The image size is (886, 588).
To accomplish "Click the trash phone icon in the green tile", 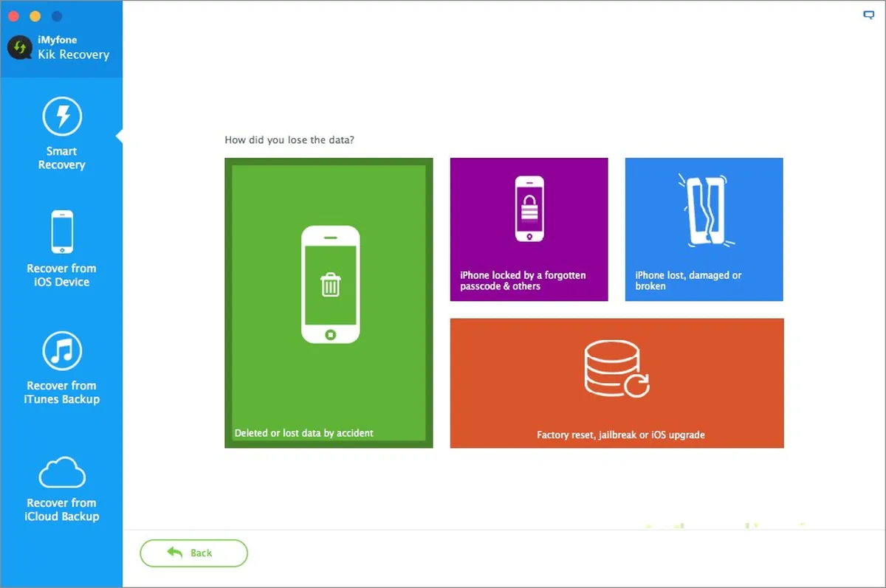I will point(330,284).
